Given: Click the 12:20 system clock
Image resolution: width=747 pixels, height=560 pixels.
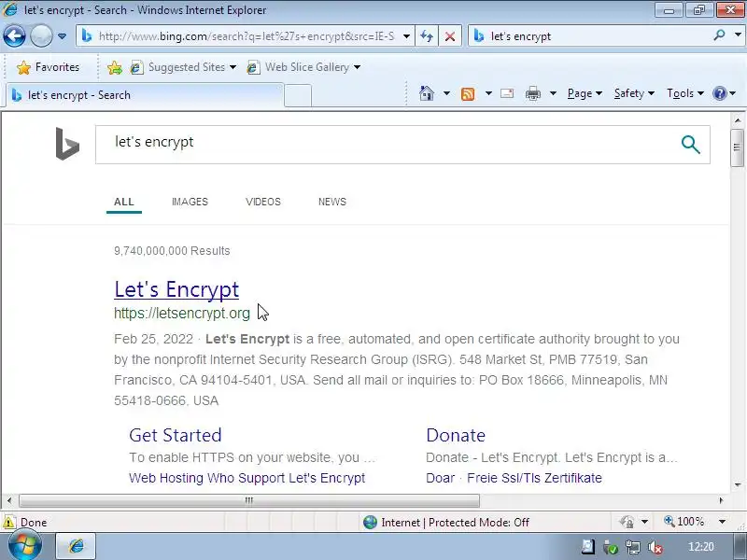Looking at the screenshot, I should coord(701,547).
